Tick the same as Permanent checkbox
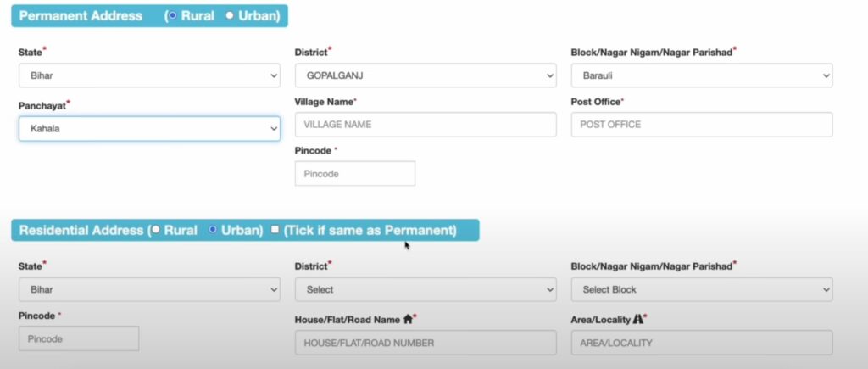 [x=275, y=229]
